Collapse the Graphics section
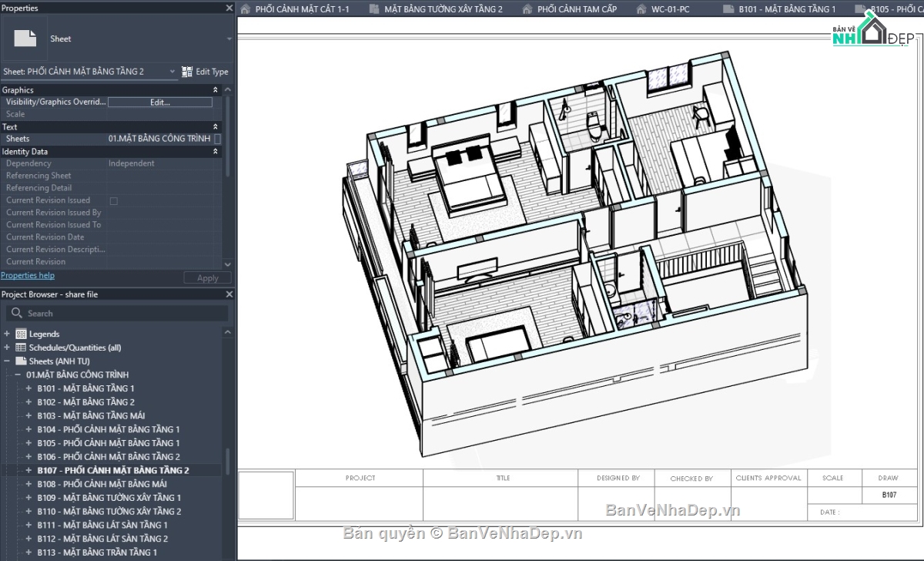Viewport: 924px width, 561px height. (x=216, y=90)
